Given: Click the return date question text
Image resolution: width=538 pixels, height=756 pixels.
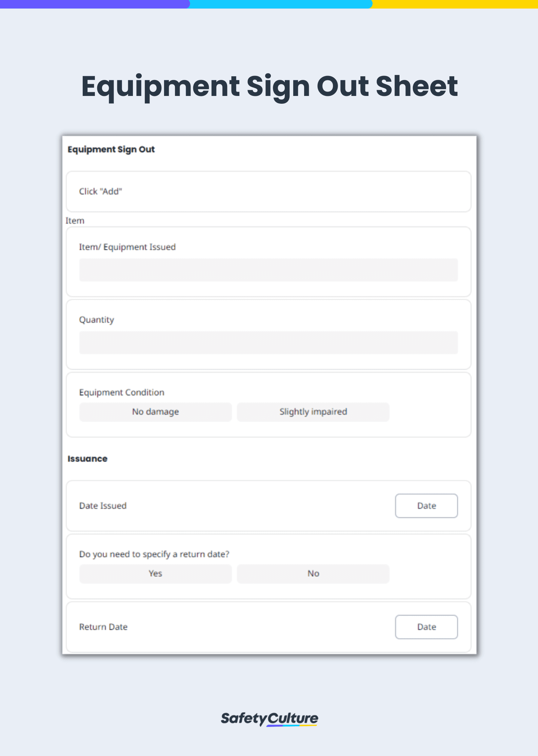Looking at the screenshot, I should click(154, 554).
